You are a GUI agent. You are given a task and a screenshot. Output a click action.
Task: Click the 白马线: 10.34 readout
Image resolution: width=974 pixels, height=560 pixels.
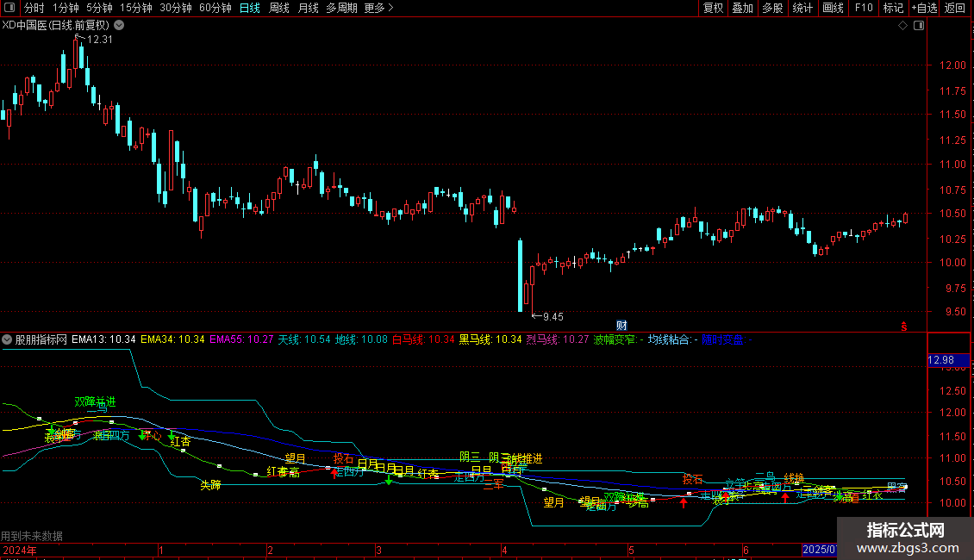click(423, 339)
